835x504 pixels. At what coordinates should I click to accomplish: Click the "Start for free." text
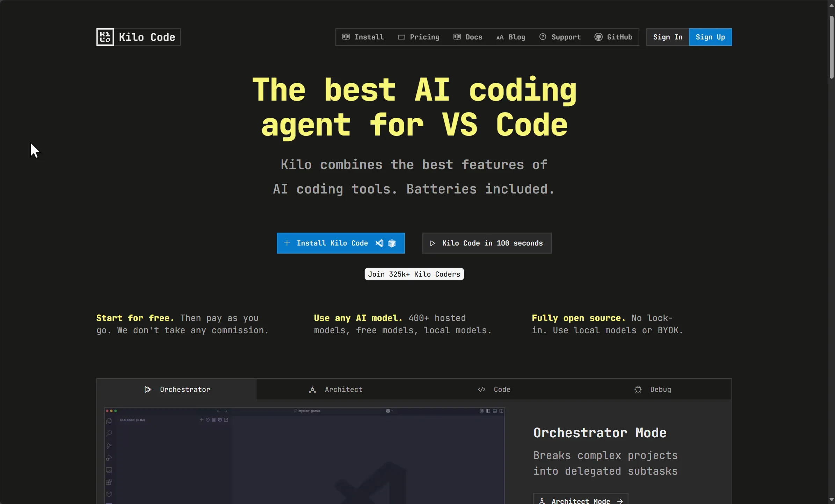point(135,318)
